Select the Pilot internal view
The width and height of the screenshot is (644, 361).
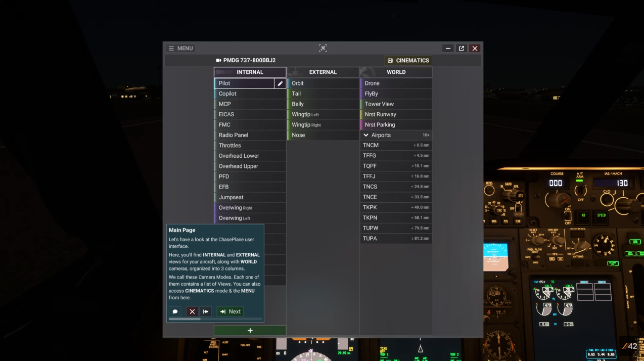click(x=244, y=83)
